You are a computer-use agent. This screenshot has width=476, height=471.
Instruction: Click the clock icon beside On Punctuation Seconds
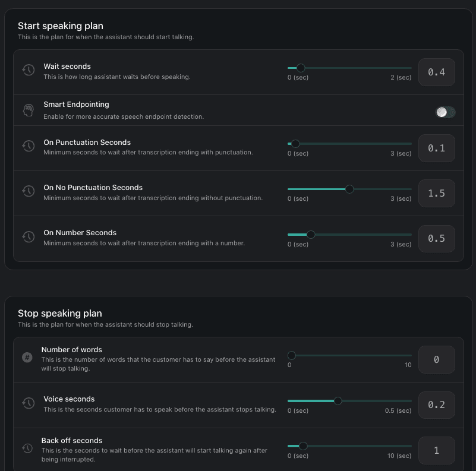click(x=28, y=146)
